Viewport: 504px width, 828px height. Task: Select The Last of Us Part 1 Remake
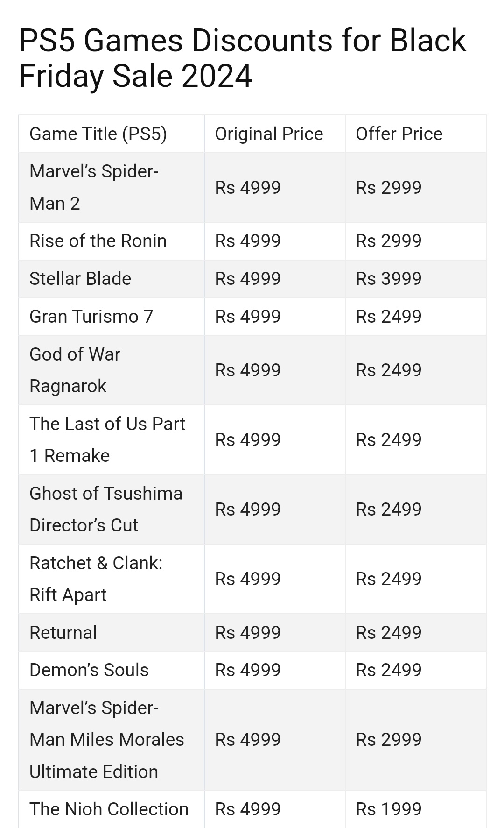[x=107, y=439]
